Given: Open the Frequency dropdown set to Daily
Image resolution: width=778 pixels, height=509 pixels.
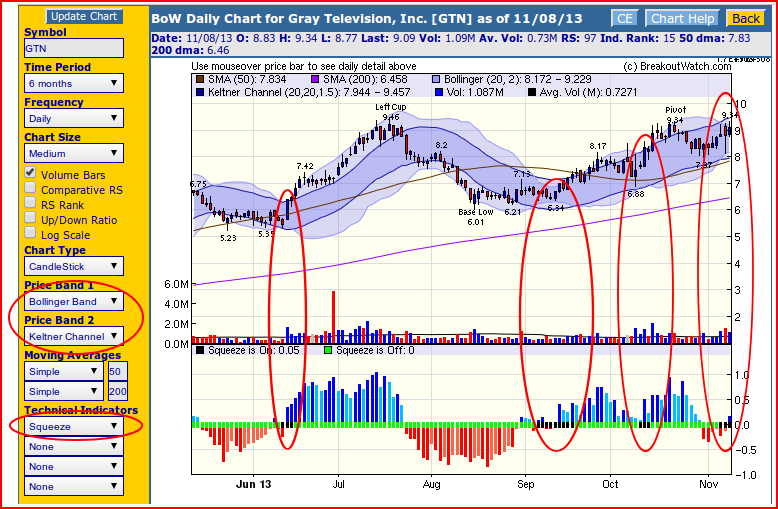Looking at the screenshot, I should pyautogui.click(x=74, y=119).
